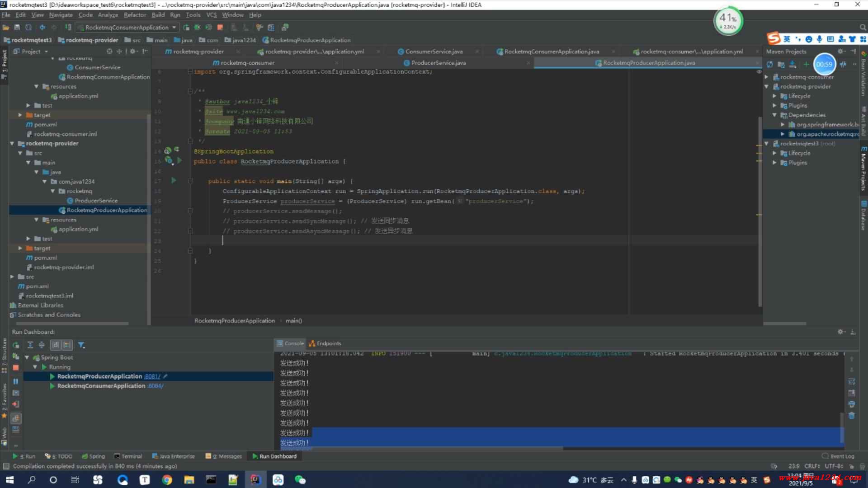Viewport: 868px width, 488px height.
Task: Toggle fold marker at main method line
Action: pyautogui.click(x=190, y=181)
